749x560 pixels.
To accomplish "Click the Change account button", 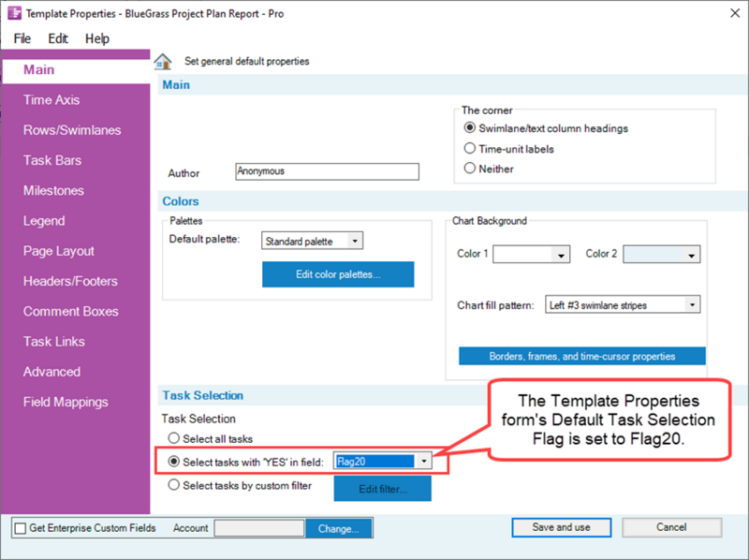I will [x=339, y=528].
